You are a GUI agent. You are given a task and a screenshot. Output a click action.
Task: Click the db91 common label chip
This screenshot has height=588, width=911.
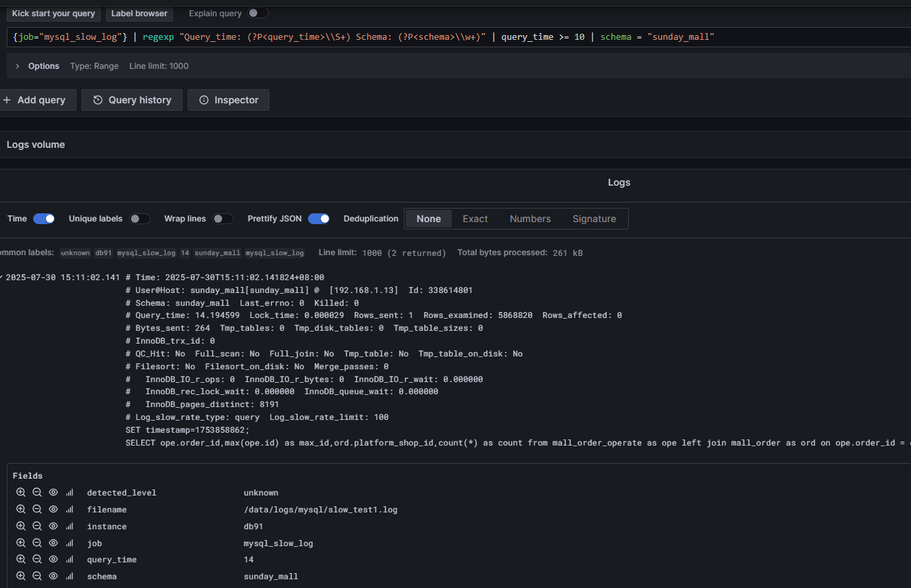pyautogui.click(x=103, y=253)
